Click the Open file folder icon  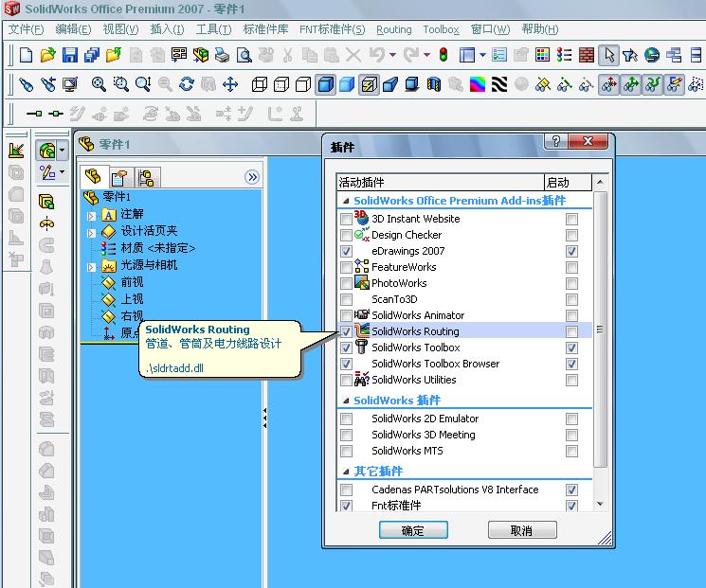[x=47, y=55]
